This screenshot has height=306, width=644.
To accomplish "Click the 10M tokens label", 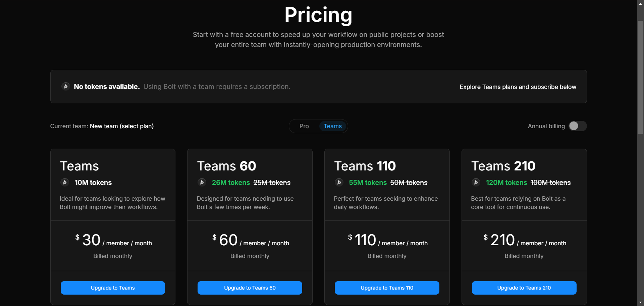I will (x=93, y=183).
